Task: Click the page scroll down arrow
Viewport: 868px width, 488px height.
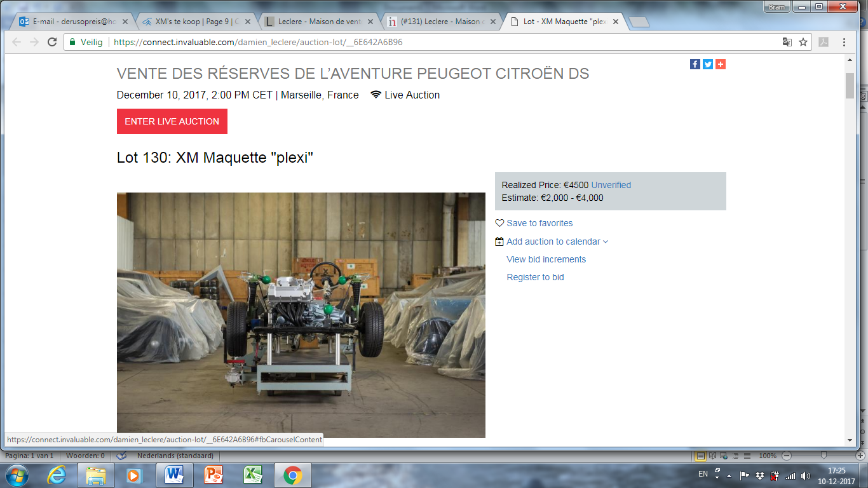Action: (x=850, y=440)
